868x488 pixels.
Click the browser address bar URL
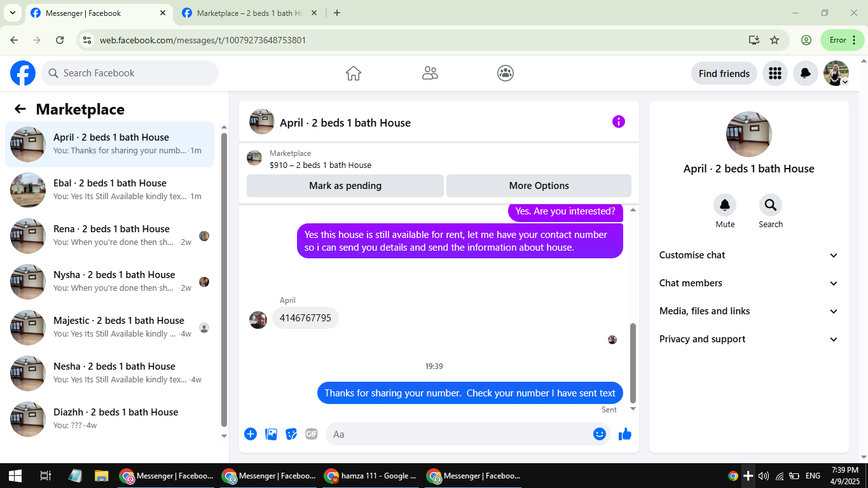click(203, 40)
